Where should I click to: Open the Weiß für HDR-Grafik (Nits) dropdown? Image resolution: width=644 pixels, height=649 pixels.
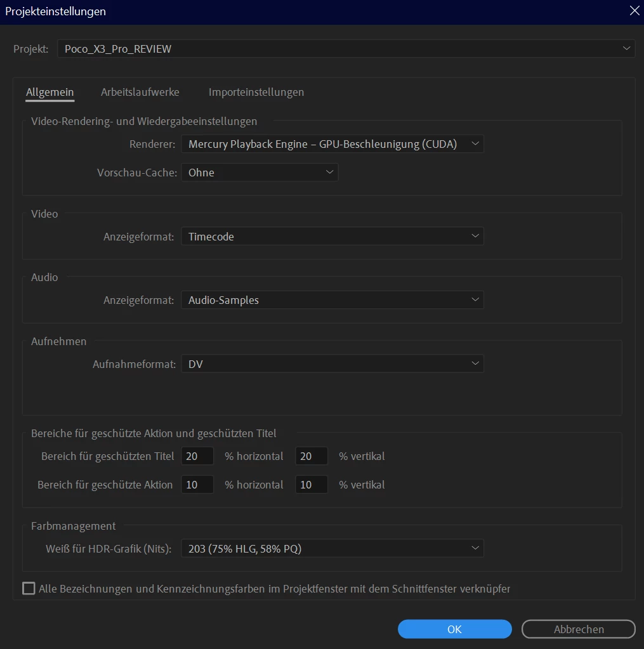[332, 548]
